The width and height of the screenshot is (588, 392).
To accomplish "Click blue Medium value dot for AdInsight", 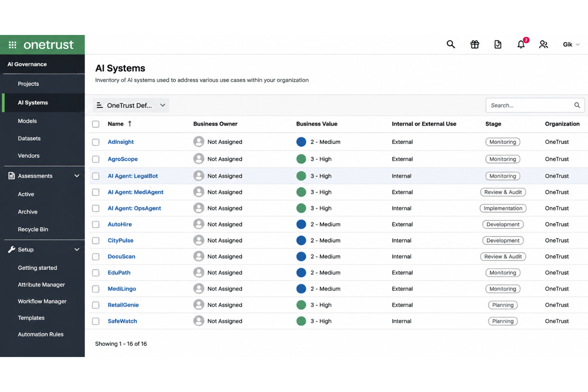I will (301, 142).
